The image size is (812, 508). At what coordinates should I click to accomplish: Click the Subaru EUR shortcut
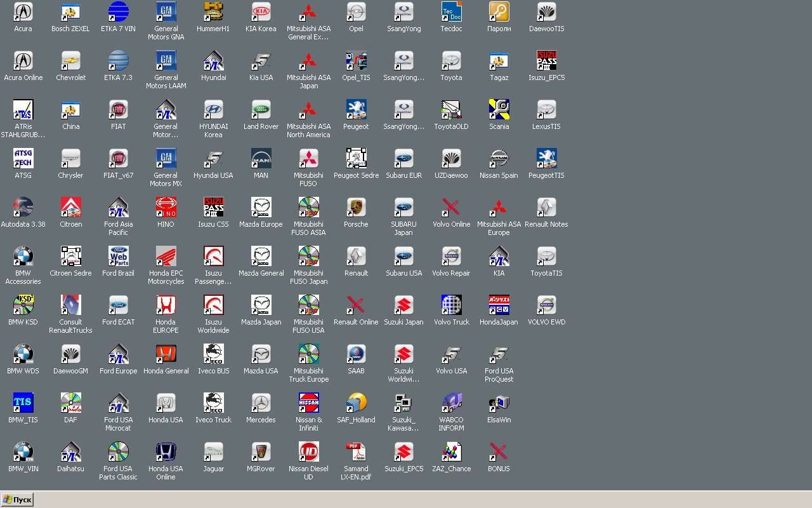[x=403, y=158]
